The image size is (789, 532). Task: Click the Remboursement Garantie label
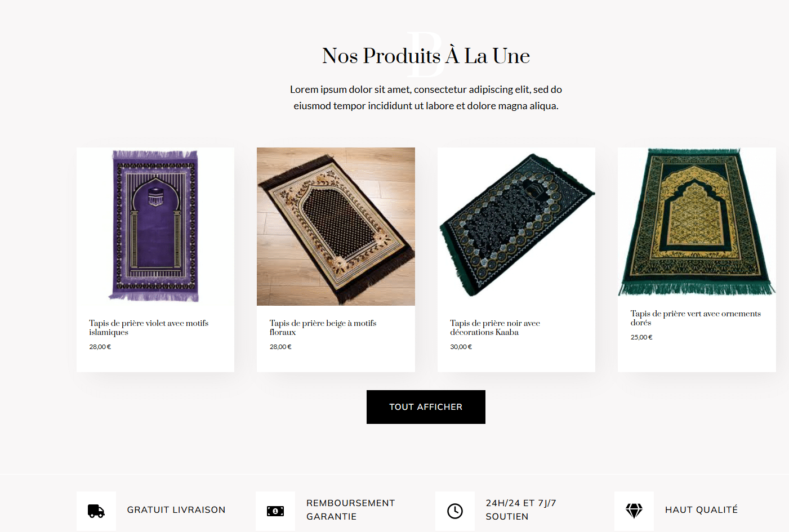[x=350, y=510]
